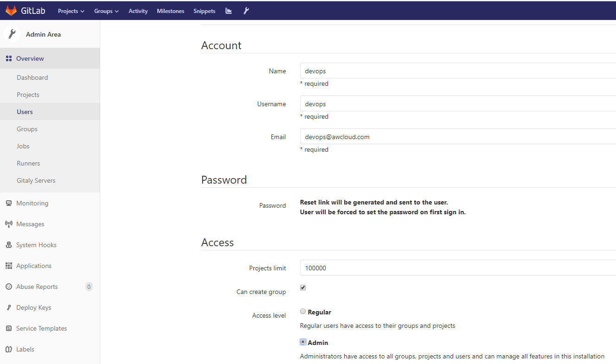Open the admin analytics chart icon

point(228,11)
